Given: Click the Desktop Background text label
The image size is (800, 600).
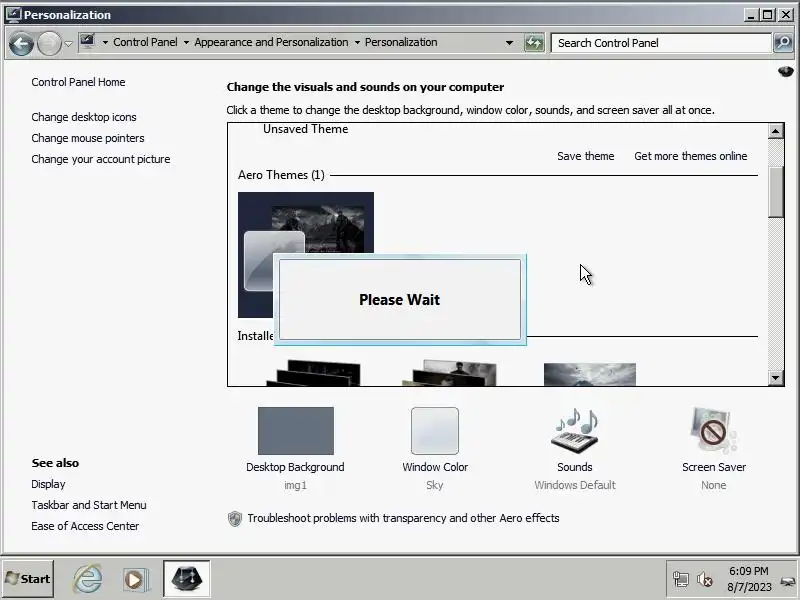Looking at the screenshot, I should tap(295, 467).
